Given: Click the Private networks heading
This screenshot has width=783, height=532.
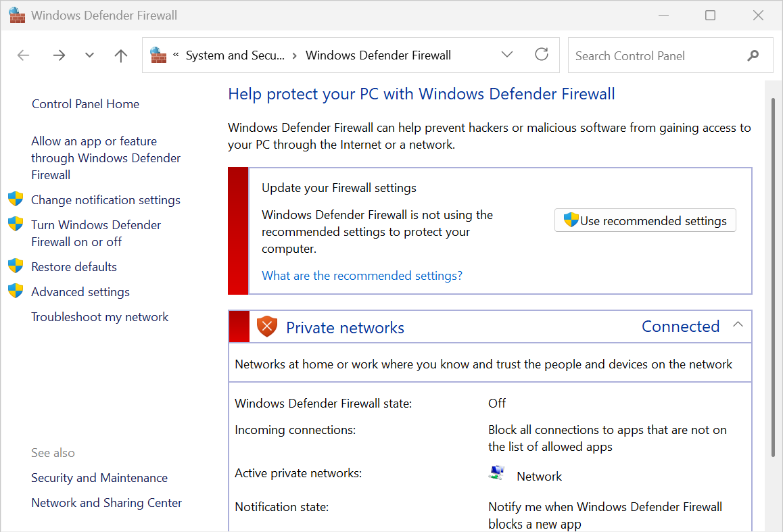Looking at the screenshot, I should [x=345, y=327].
